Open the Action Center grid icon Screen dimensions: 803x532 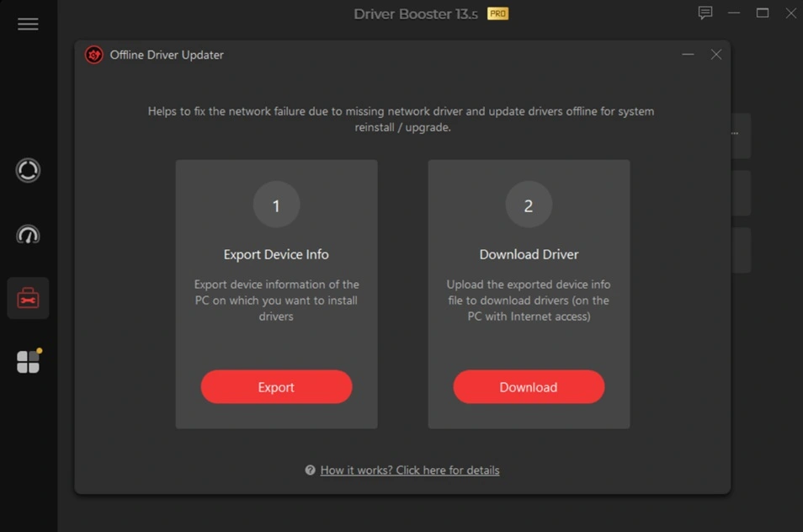tap(28, 361)
